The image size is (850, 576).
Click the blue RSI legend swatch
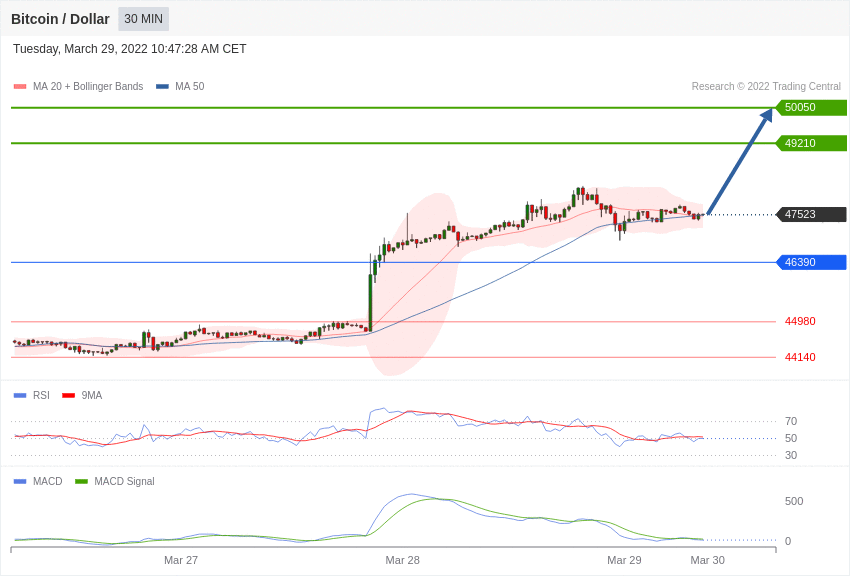click(x=20, y=396)
